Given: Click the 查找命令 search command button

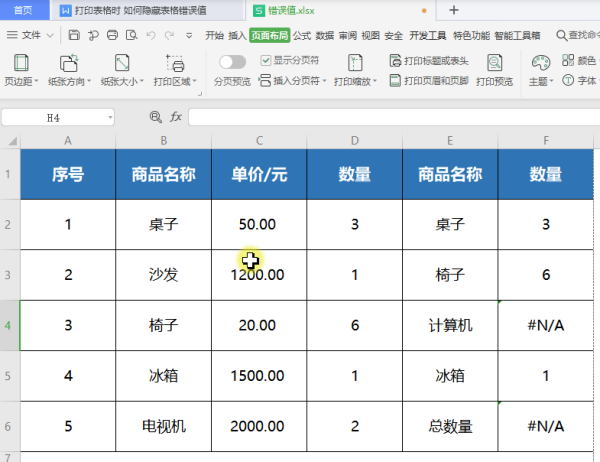Looking at the screenshot, I should (x=572, y=34).
